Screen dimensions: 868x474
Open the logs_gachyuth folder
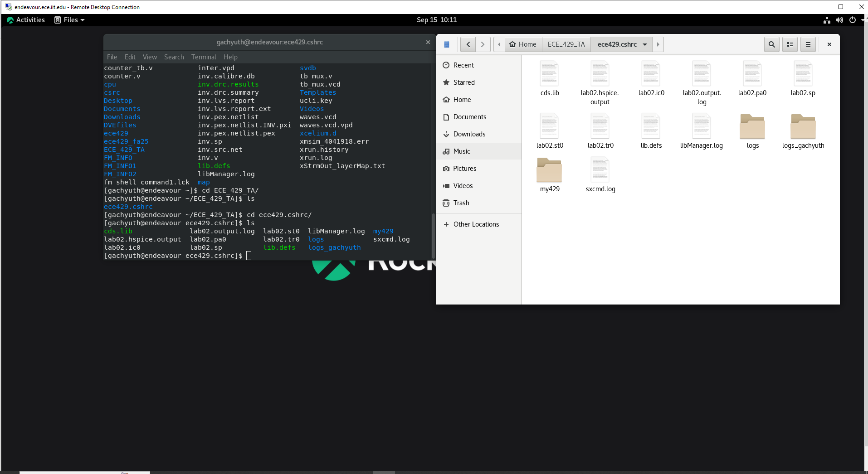pos(803,127)
